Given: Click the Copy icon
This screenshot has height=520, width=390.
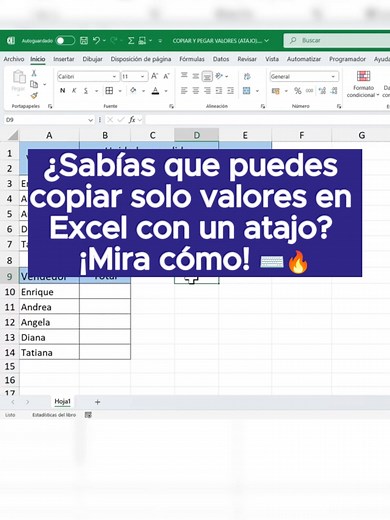Looking at the screenshot, I should [x=34, y=84].
